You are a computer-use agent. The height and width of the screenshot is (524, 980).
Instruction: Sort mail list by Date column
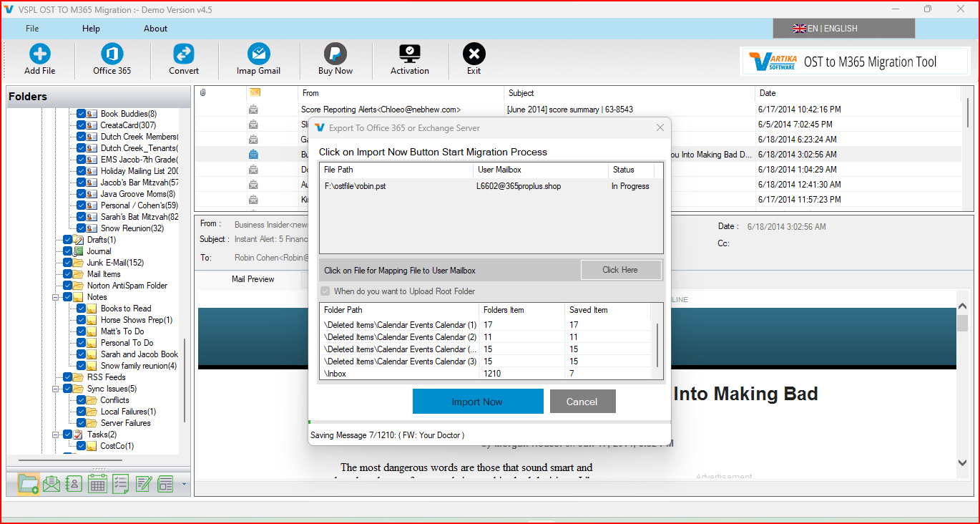858,93
